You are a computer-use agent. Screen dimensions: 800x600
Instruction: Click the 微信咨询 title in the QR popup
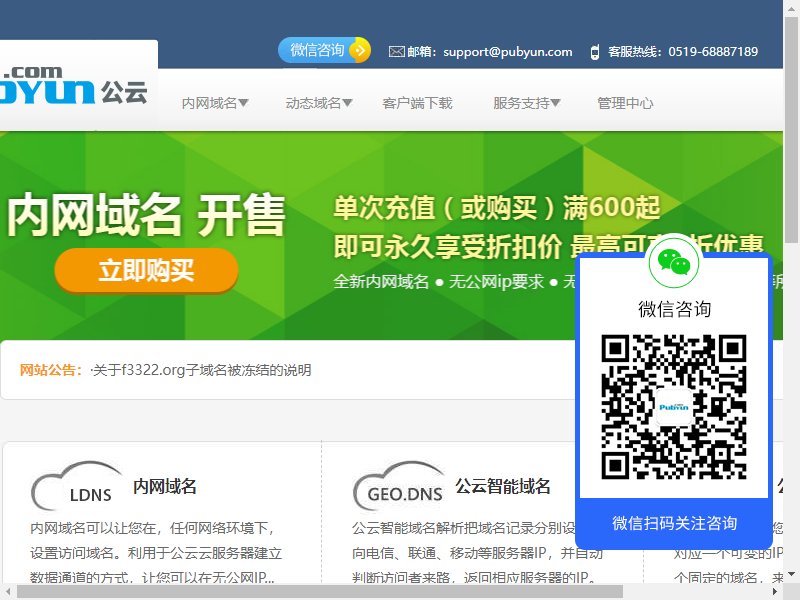(674, 309)
